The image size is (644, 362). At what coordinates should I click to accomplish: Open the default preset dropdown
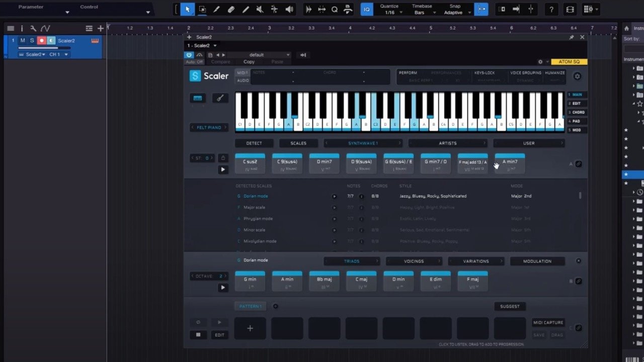[260, 55]
